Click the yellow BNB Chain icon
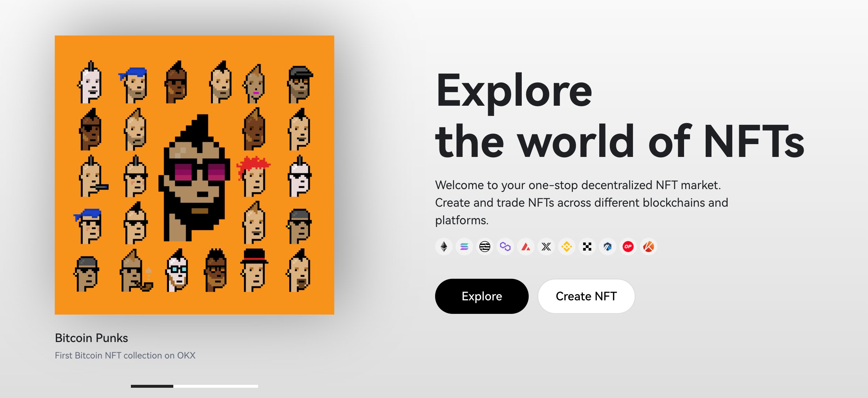The image size is (868, 398). (x=567, y=247)
